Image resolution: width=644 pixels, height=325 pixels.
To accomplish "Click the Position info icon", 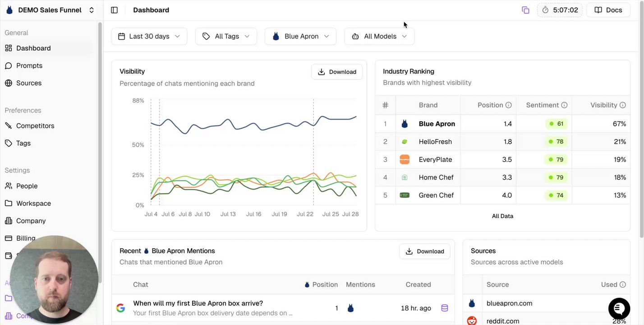I will 509,105.
